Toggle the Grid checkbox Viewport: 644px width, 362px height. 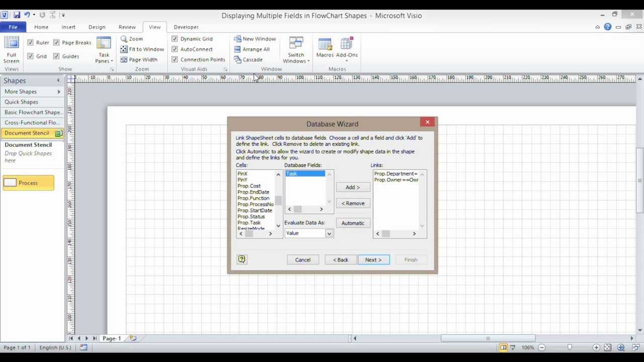[x=30, y=56]
